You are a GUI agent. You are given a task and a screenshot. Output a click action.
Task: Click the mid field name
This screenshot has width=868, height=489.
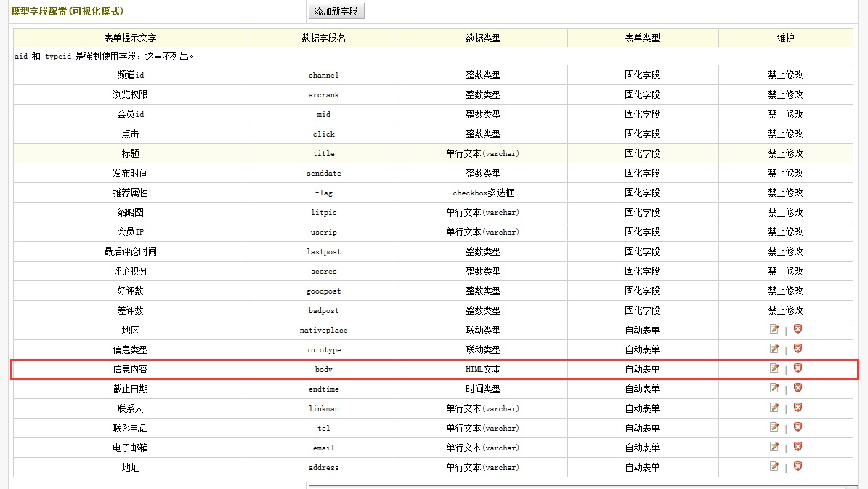pos(324,115)
